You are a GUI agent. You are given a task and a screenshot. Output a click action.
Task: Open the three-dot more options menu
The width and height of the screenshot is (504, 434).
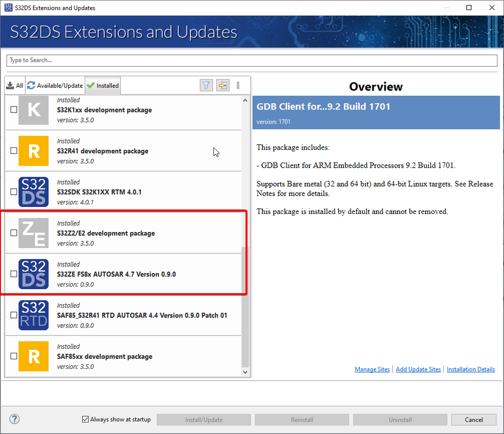click(238, 85)
